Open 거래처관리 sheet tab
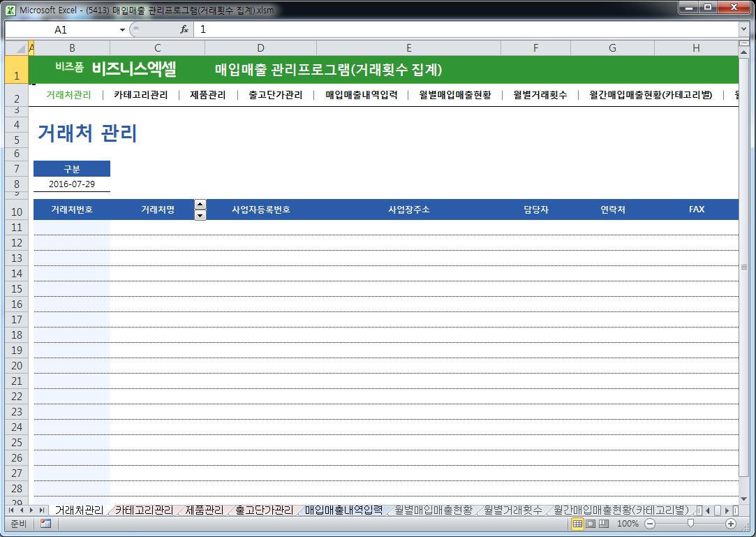This screenshot has height=537, width=756. (79, 510)
